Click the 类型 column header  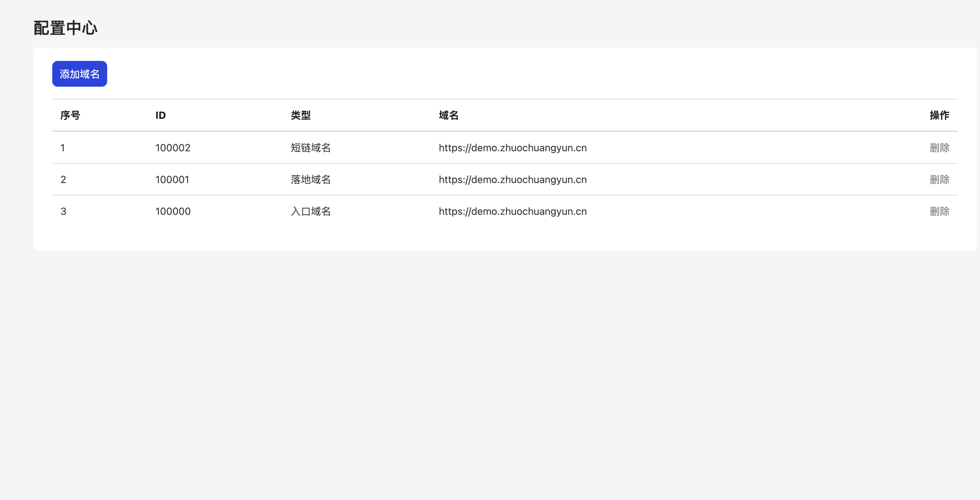300,115
